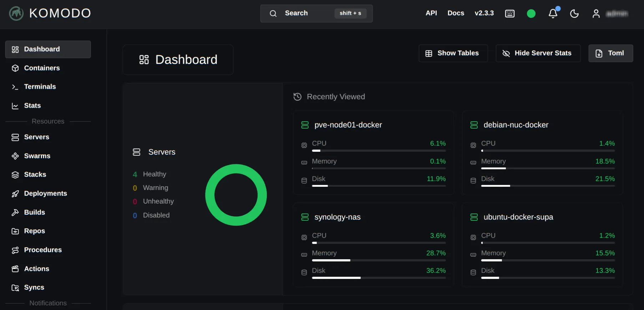Click the '0 Unhealthy' server count
Screen dimensions: 644x310
point(153,201)
